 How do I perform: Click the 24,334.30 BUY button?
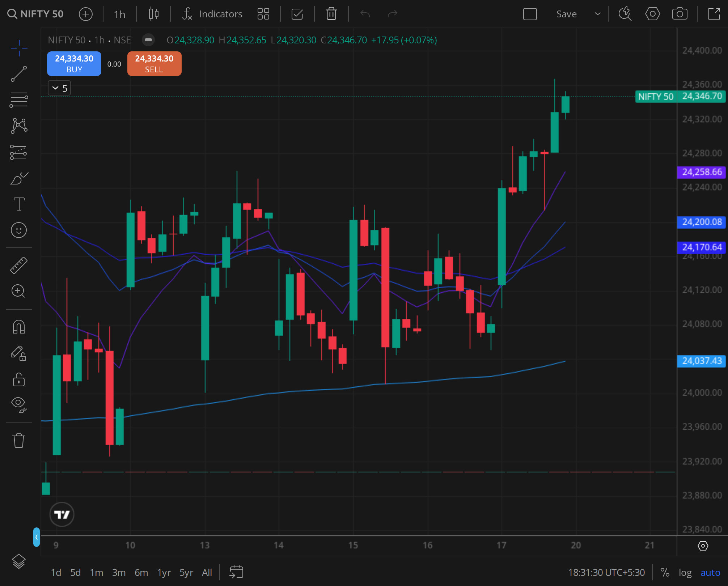[x=74, y=64]
